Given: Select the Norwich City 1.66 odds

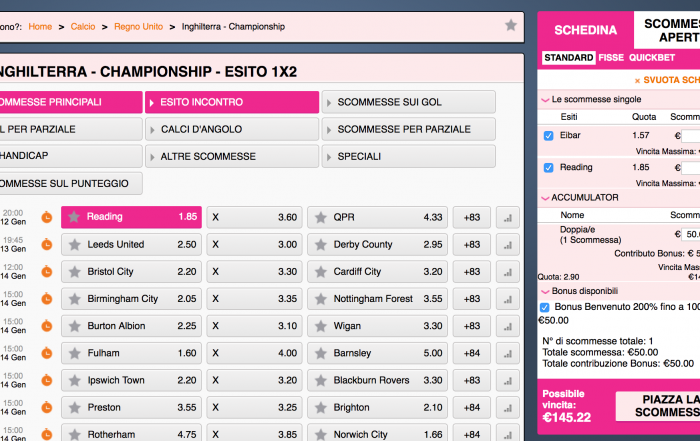Looking at the screenshot, I should coord(377,434).
